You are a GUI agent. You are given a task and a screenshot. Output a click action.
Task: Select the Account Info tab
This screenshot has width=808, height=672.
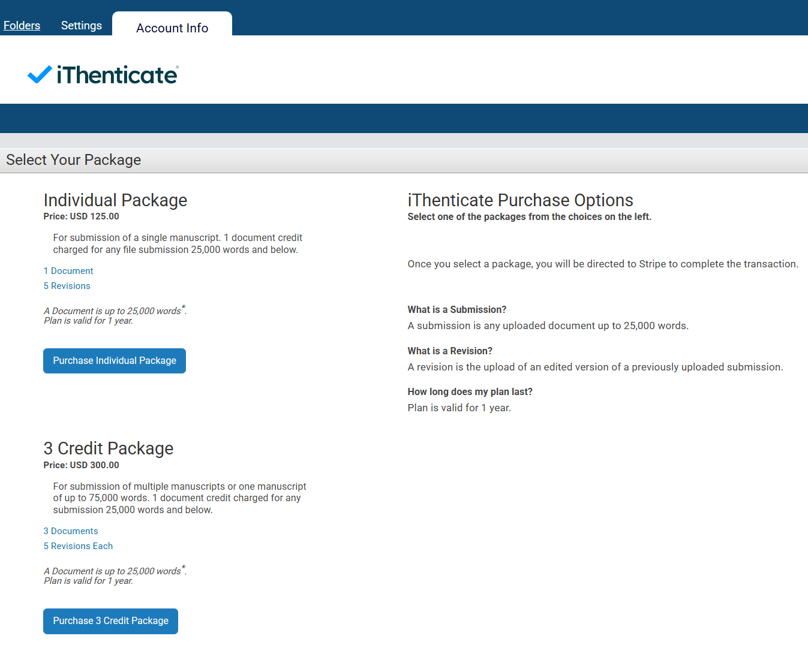click(172, 28)
